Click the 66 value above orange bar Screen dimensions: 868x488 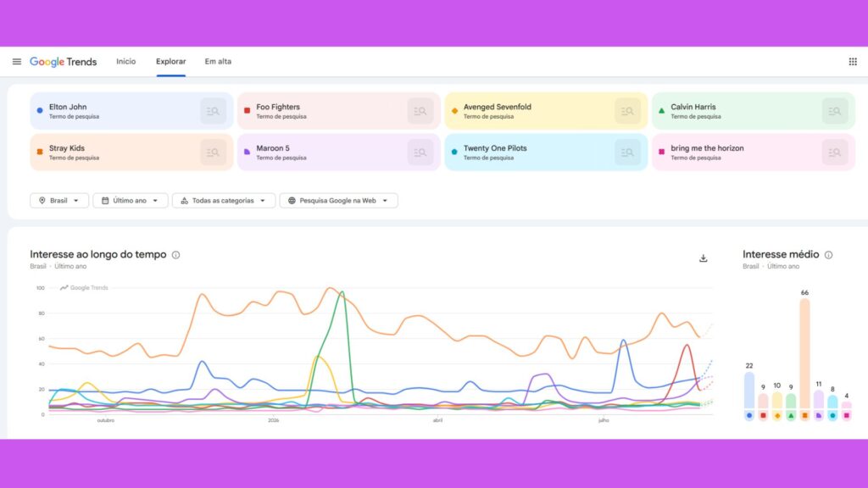point(805,292)
